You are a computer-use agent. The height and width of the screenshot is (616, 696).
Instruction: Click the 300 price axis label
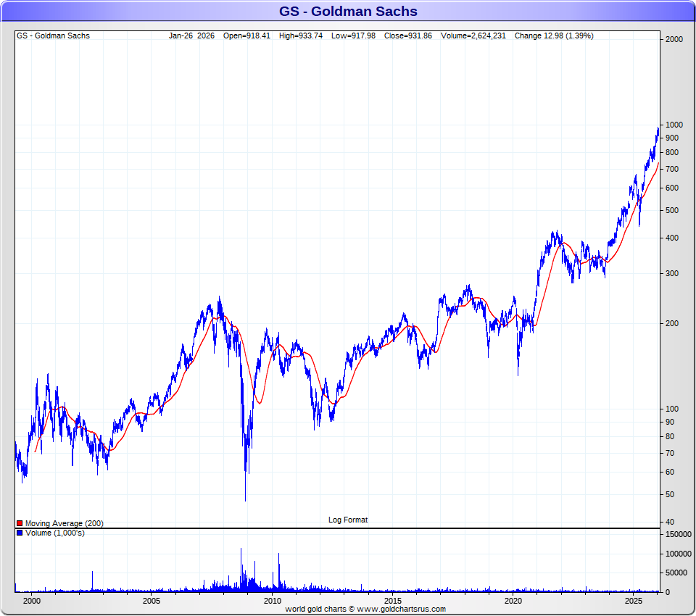(672, 273)
